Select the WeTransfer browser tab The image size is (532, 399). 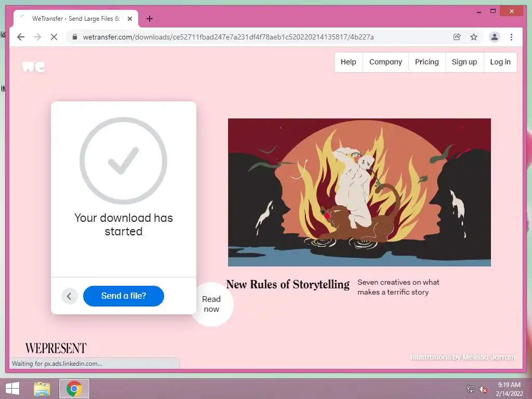(x=76, y=19)
